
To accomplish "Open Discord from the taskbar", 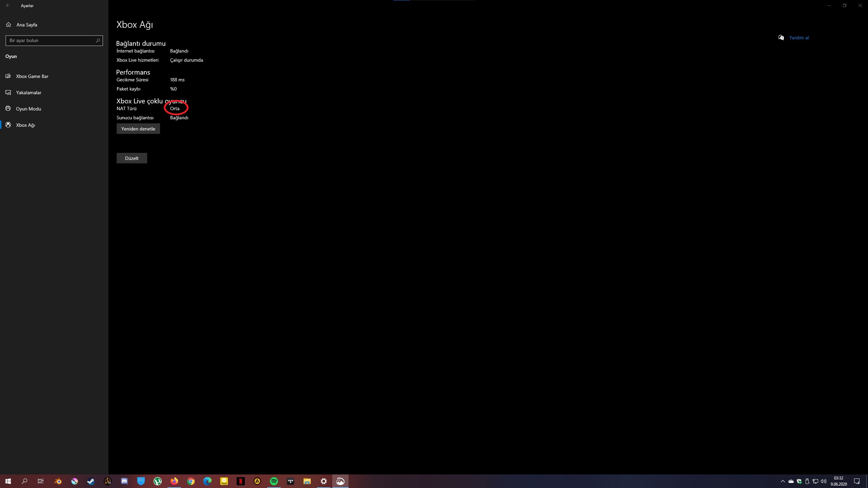I will (x=124, y=481).
